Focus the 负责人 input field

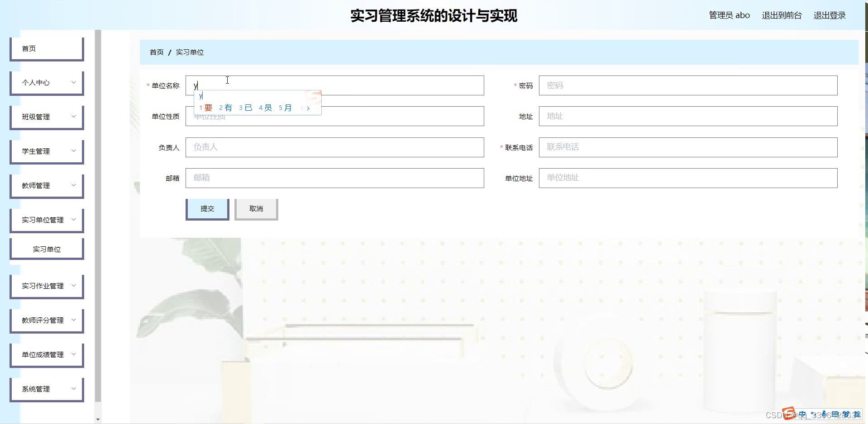(x=335, y=147)
